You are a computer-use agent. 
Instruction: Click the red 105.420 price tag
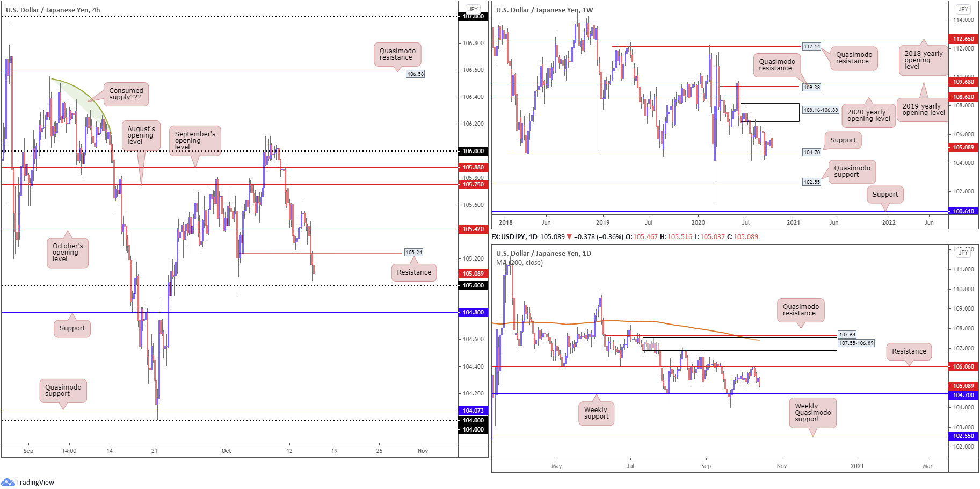click(x=473, y=229)
